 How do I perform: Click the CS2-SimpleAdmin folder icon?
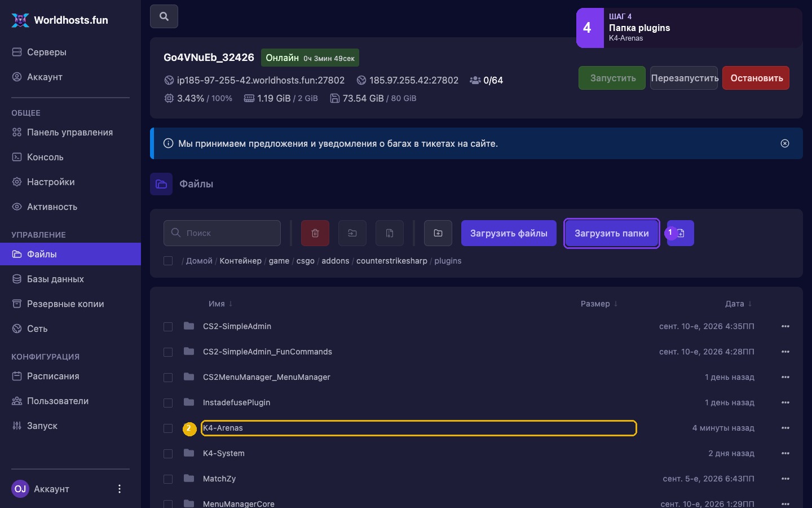point(189,326)
